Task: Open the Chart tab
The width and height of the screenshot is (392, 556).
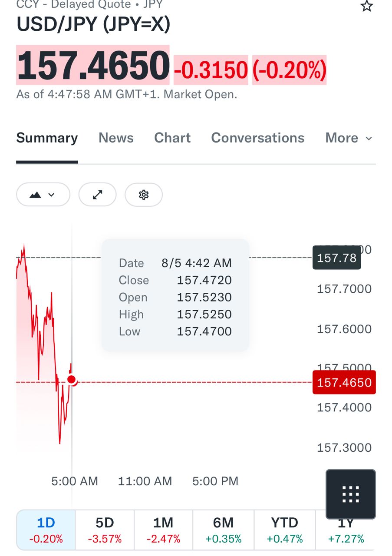Action: (x=172, y=138)
